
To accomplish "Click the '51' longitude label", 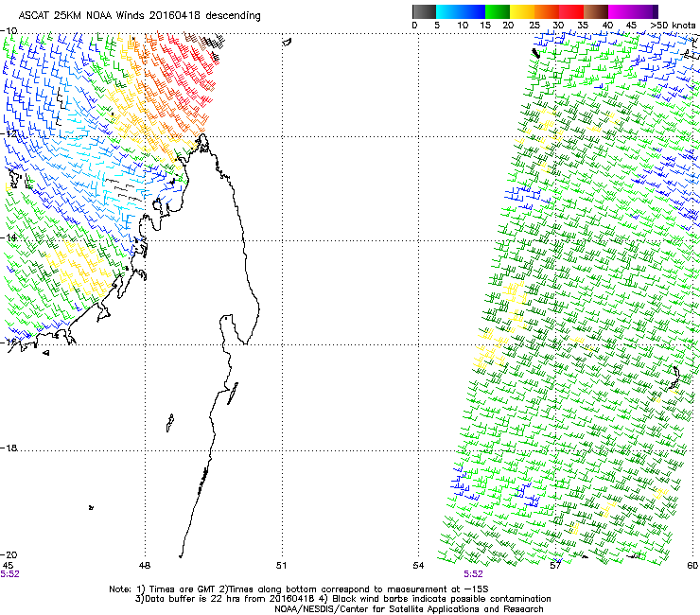I will click(281, 566).
